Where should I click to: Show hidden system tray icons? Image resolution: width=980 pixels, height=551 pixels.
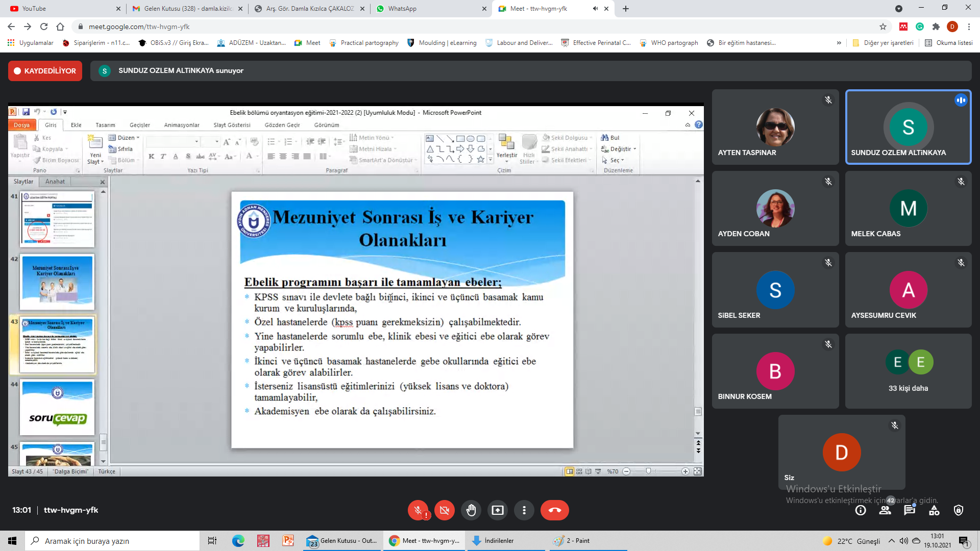tap(891, 541)
